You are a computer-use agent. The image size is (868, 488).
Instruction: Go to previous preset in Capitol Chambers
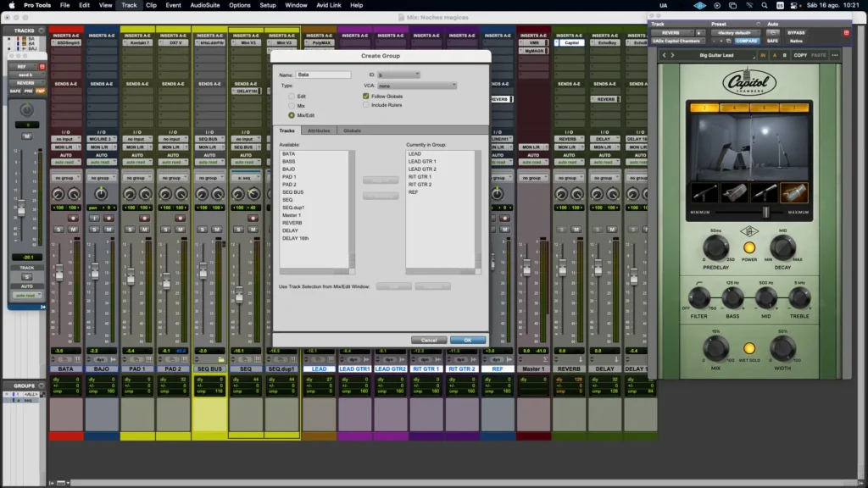(x=665, y=55)
